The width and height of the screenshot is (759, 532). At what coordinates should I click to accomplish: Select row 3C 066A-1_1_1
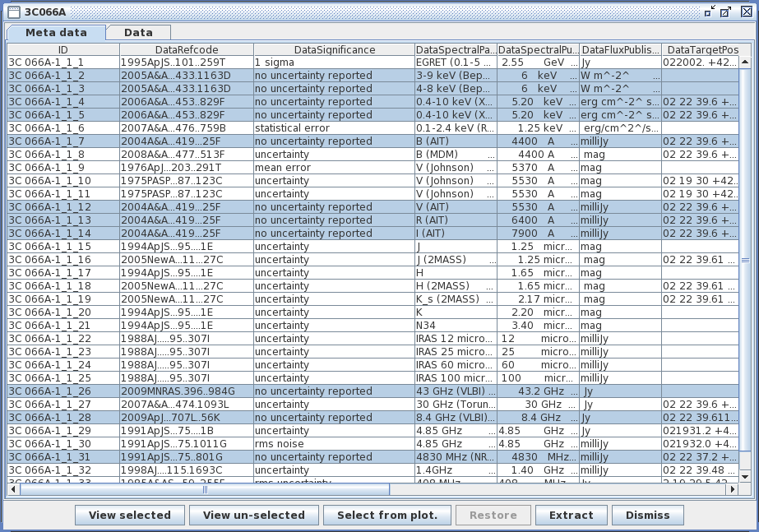(373, 62)
